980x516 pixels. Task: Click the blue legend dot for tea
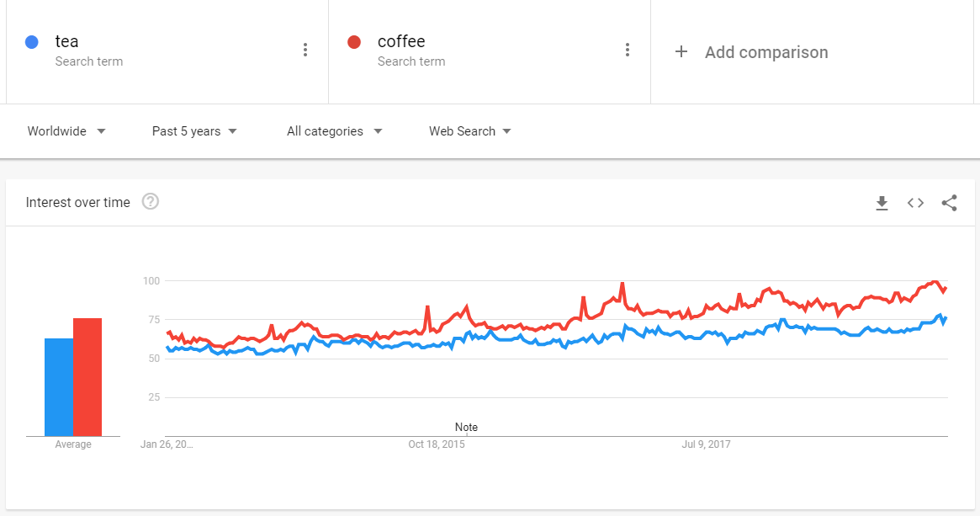point(31,41)
